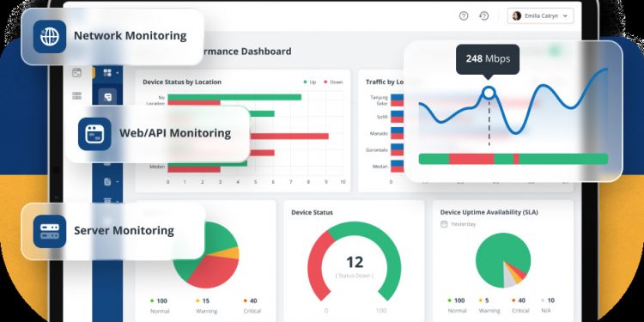Click the Web/API Monitoring window icon
The image size is (644, 322).
[x=94, y=134]
